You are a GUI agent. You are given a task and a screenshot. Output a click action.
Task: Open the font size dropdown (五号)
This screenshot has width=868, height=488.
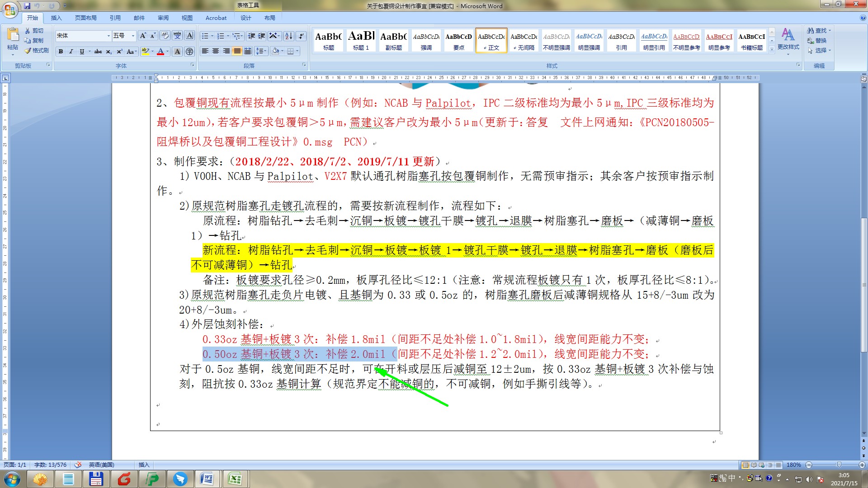[x=133, y=36]
